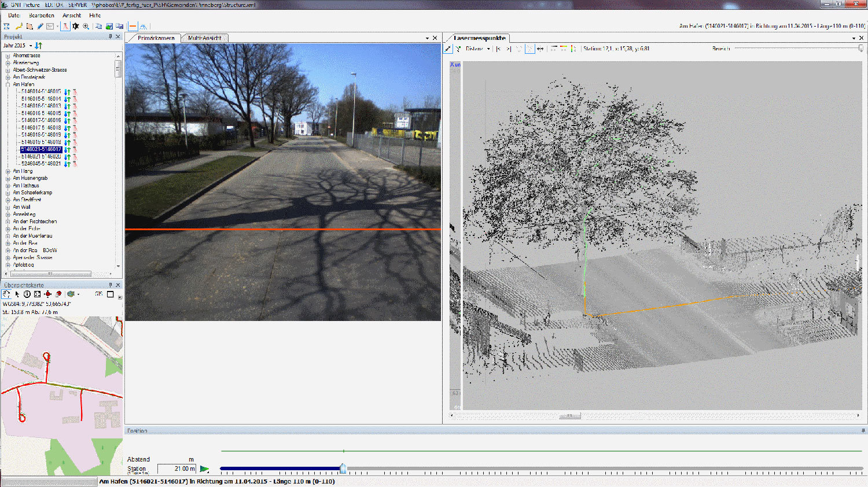Expand the Am Hang tree node
Screen dimensions: 868x487
tap(8, 171)
